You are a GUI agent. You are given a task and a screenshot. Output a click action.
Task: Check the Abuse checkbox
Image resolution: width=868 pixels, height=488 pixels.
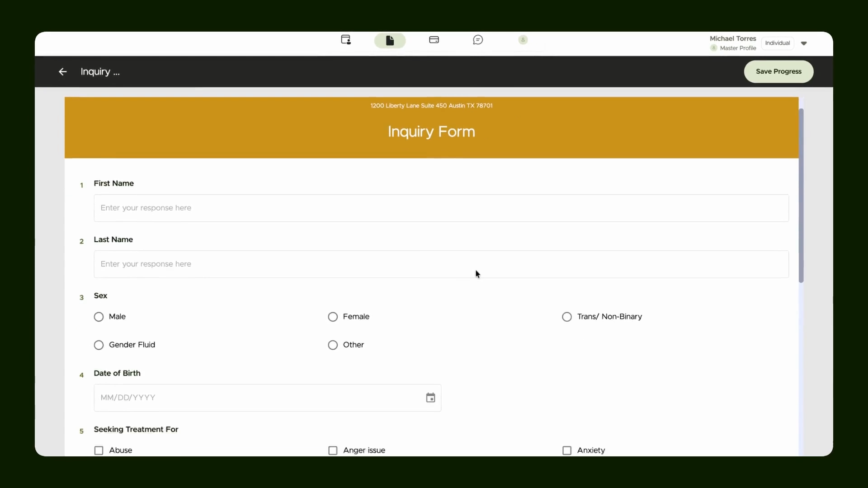[x=99, y=450]
